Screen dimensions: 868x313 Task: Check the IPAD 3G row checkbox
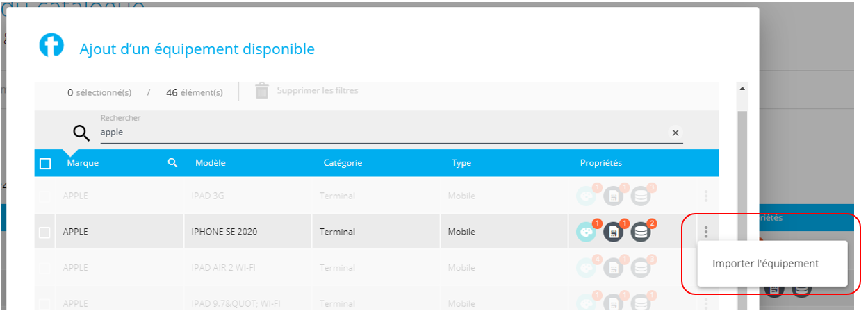point(44,197)
